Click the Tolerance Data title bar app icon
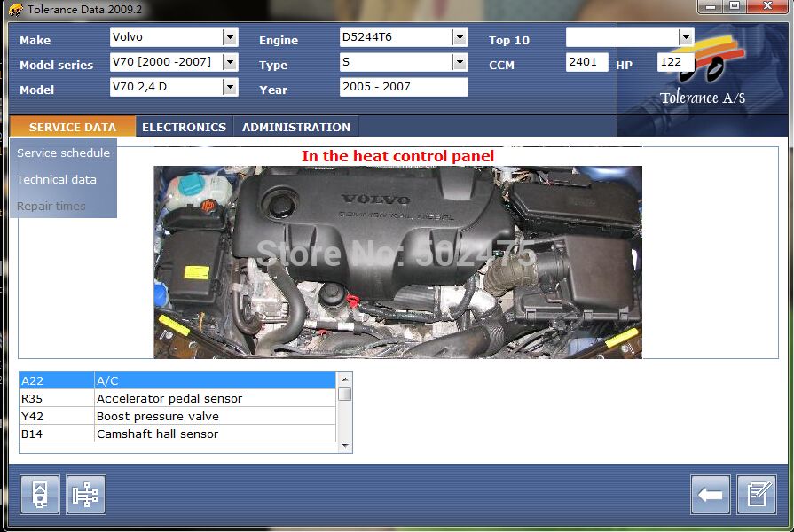This screenshot has height=532, width=794. 15,10
